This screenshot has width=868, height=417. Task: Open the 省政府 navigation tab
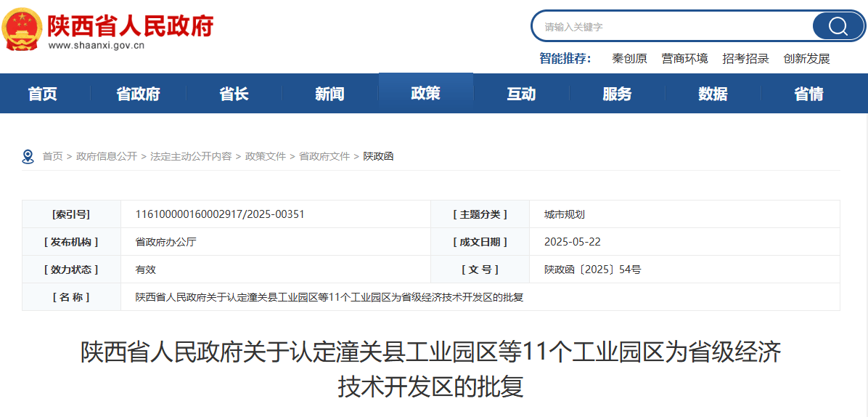[139, 94]
